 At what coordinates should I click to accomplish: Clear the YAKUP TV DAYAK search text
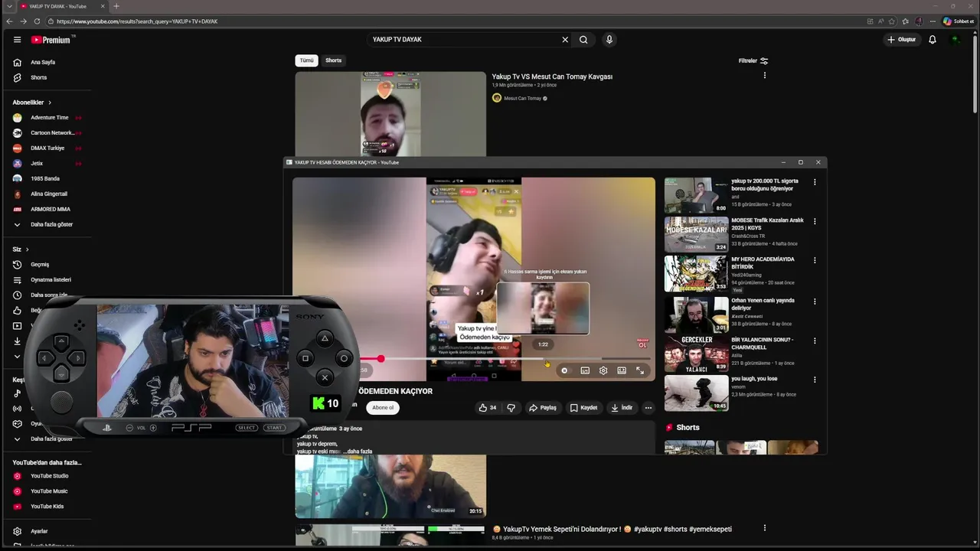[x=565, y=40]
